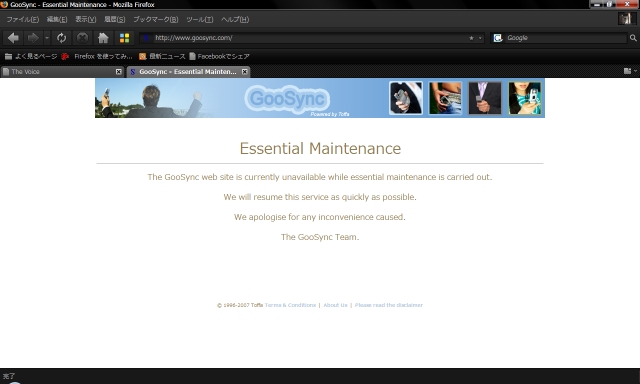Viewport: 640px width, 384px height.
Task: Click the Google search input field
Action: coord(566,38)
